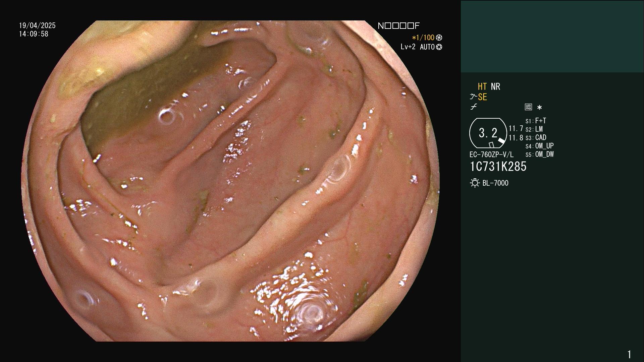Click the light source lamp icon
The width and height of the screenshot is (644, 362).
click(x=475, y=183)
